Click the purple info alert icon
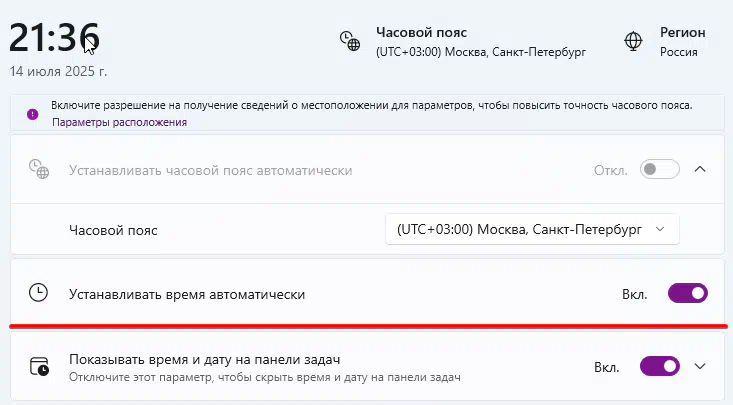 [x=32, y=114]
